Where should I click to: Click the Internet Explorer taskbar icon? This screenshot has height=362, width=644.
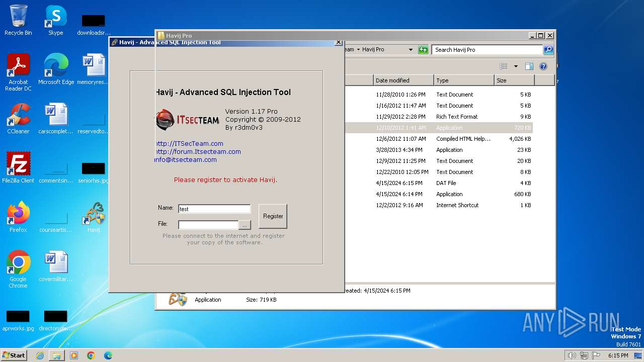(x=40, y=355)
